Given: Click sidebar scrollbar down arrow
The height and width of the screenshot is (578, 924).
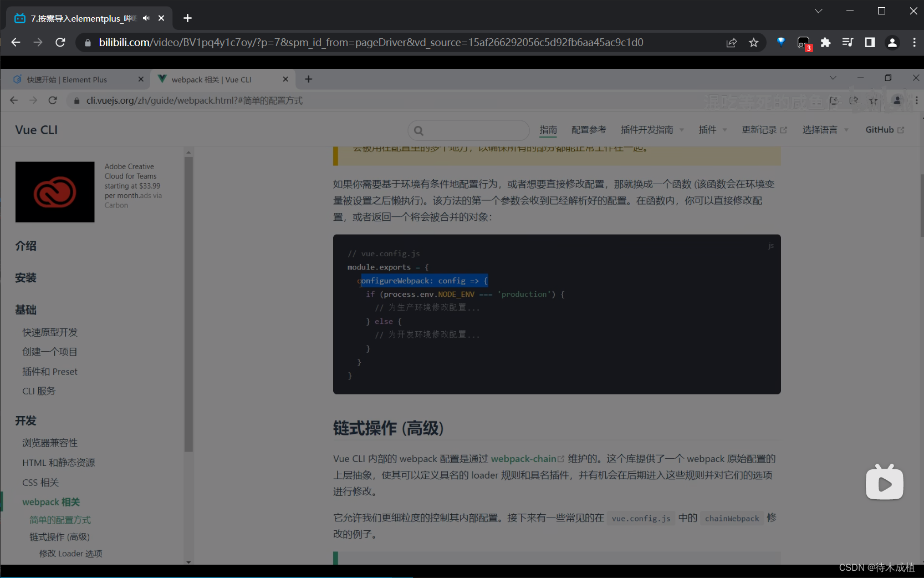Looking at the screenshot, I should [188, 562].
